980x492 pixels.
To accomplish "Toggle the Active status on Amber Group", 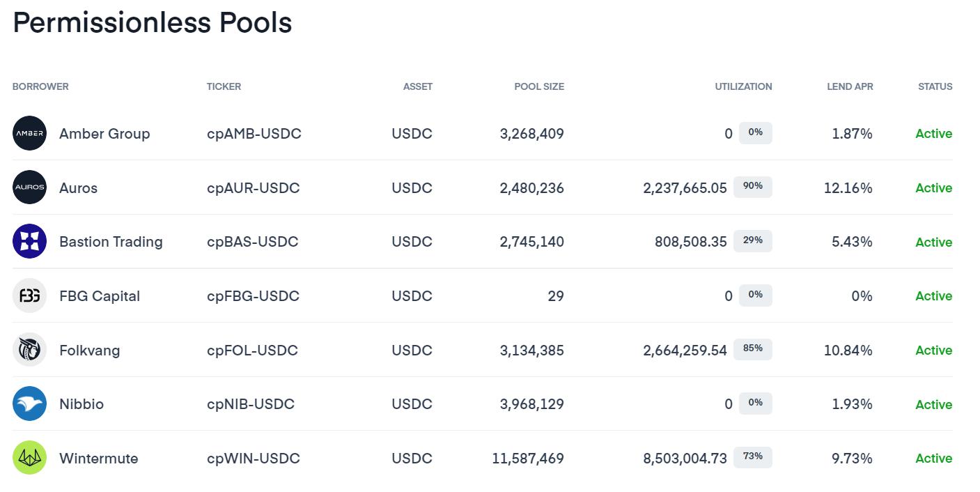I will (934, 133).
